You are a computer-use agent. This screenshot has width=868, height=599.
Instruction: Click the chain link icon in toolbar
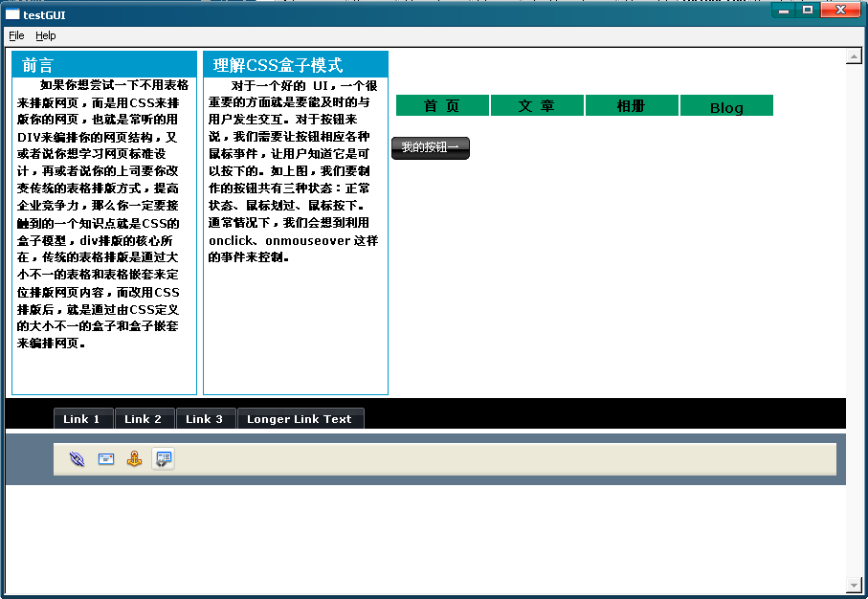[78, 459]
